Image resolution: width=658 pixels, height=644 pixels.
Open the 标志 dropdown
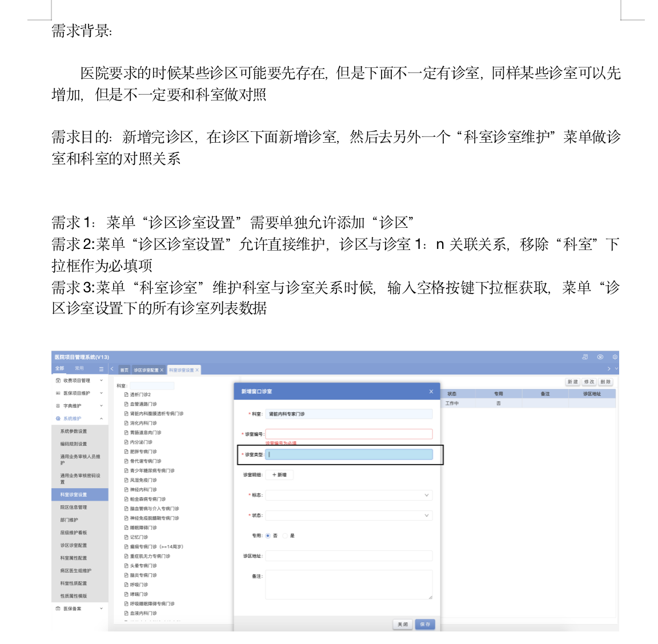pyautogui.click(x=349, y=495)
